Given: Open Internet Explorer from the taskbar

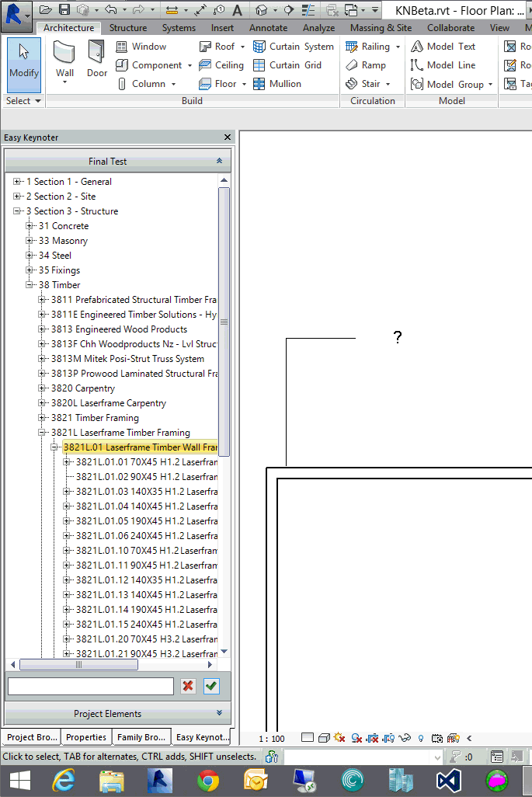Looking at the screenshot, I should (x=64, y=780).
